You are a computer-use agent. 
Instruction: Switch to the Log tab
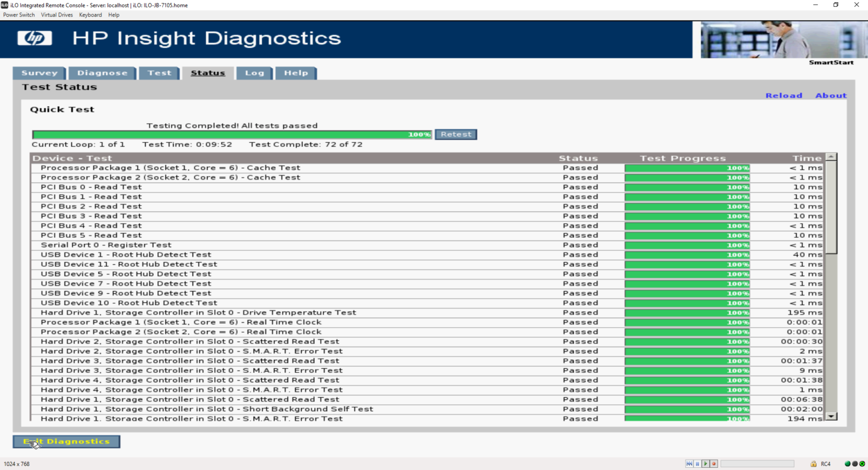click(x=254, y=73)
